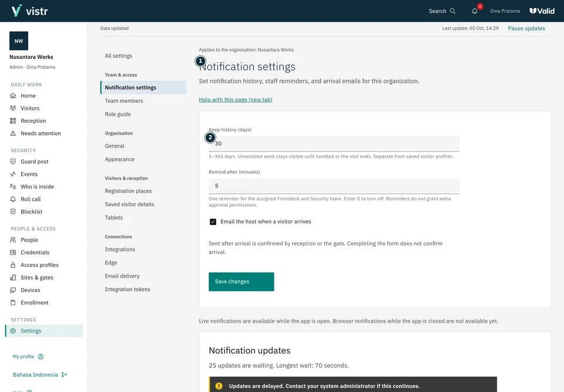Click the Blocklist shield icon
The height and width of the screenshot is (392, 564).
pyautogui.click(x=13, y=212)
